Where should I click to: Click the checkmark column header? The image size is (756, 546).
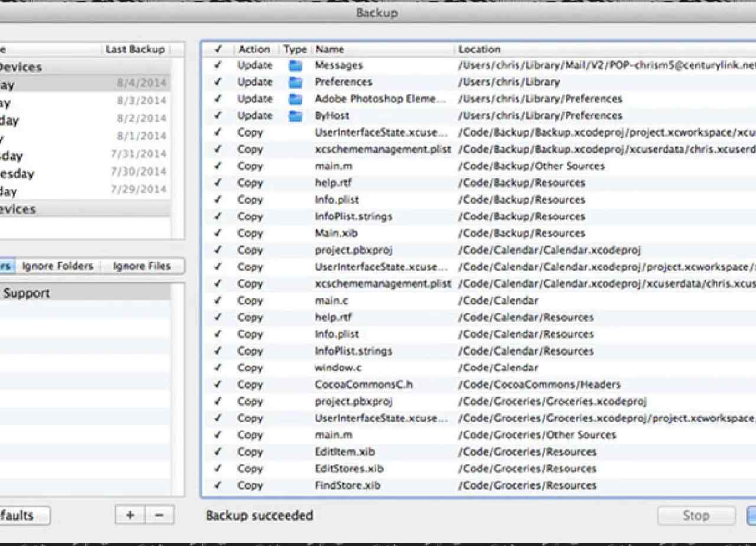[219, 49]
